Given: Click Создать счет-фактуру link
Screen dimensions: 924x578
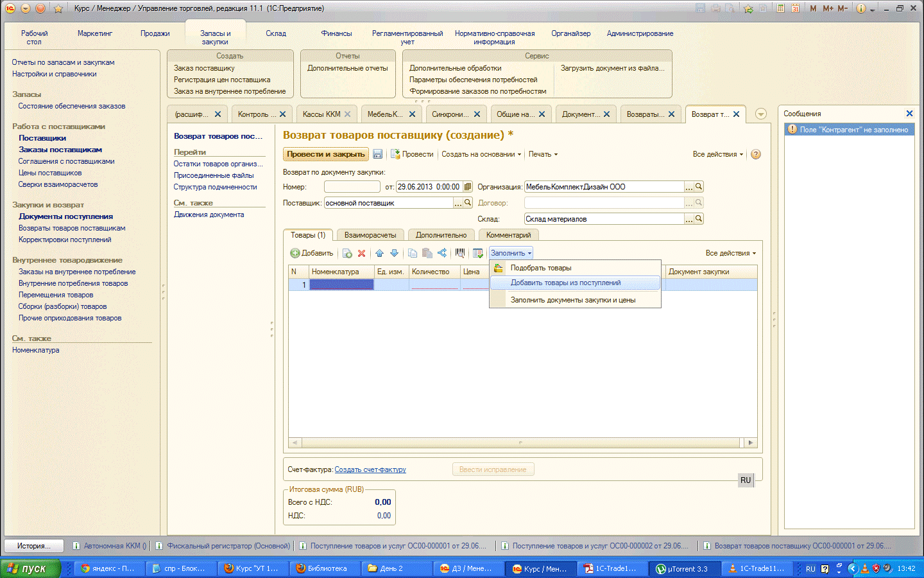Looking at the screenshot, I should click(370, 469).
